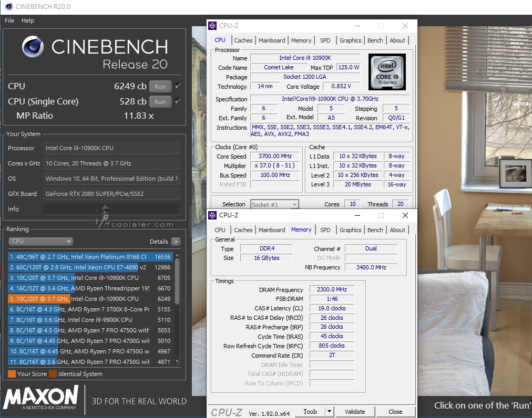
Task: Click the GFX Board field
Action: (111, 194)
